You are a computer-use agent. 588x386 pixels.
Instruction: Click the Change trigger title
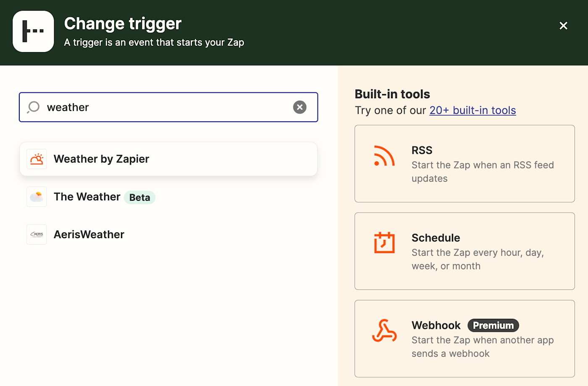[123, 24]
